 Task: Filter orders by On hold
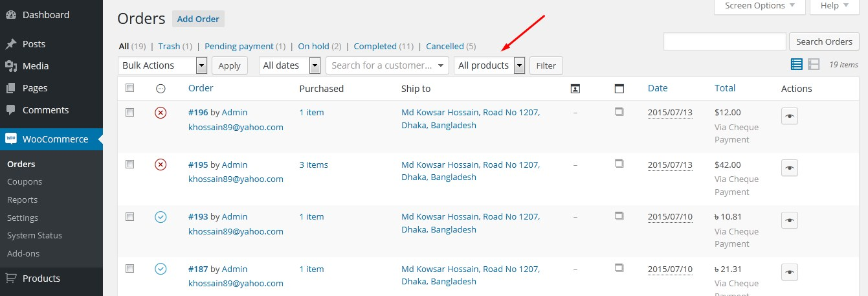[313, 46]
